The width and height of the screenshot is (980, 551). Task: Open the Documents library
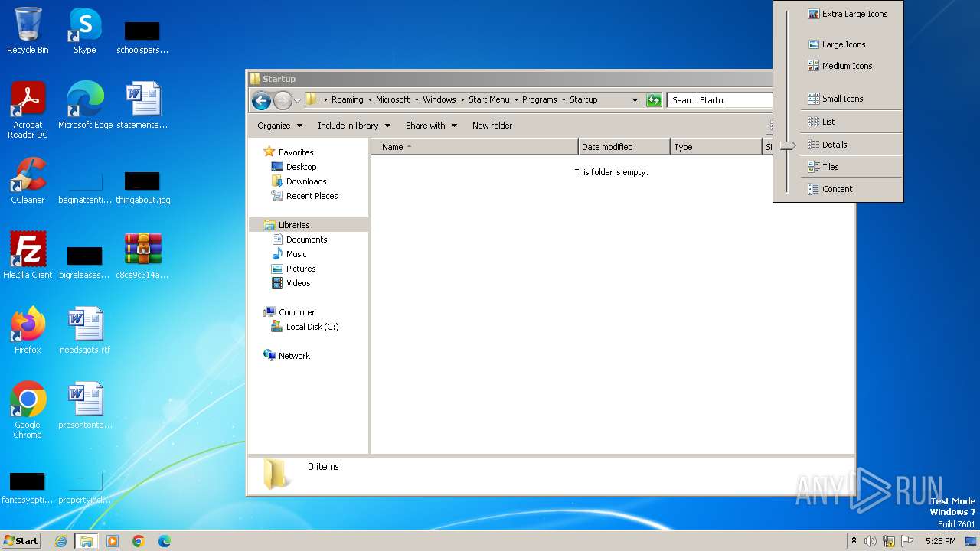(299, 240)
